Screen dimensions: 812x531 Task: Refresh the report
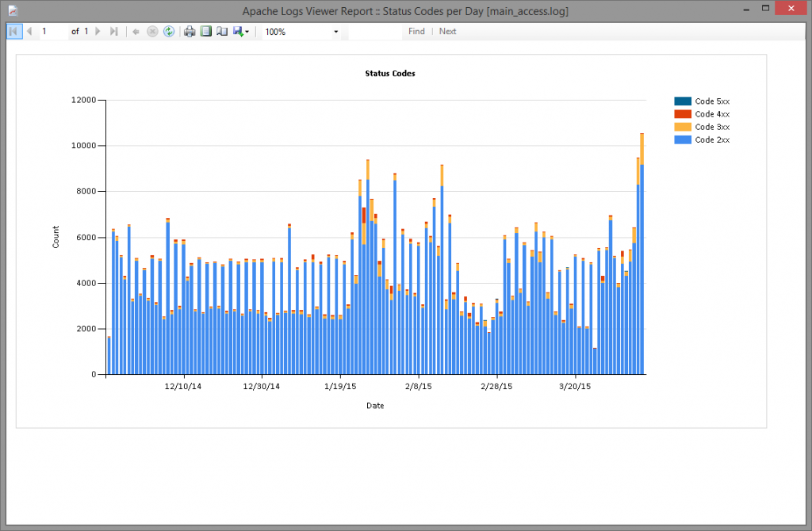click(x=169, y=32)
